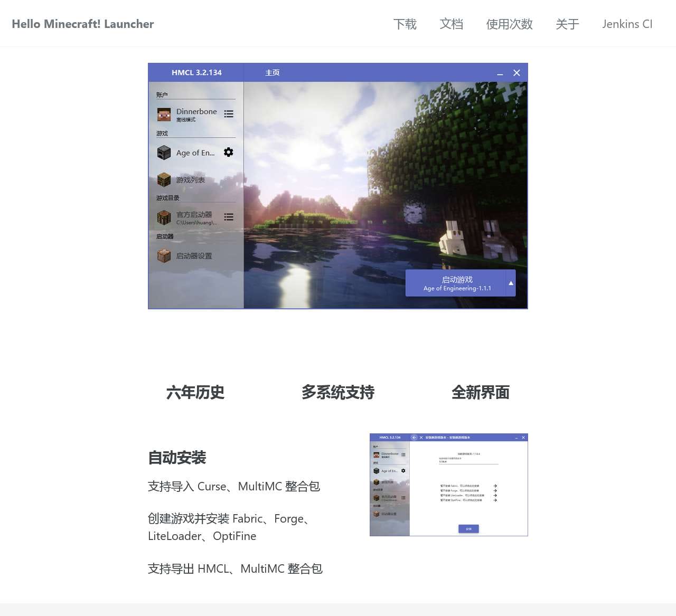Open the 文档 navigation link
The width and height of the screenshot is (676, 616).
click(x=452, y=24)
